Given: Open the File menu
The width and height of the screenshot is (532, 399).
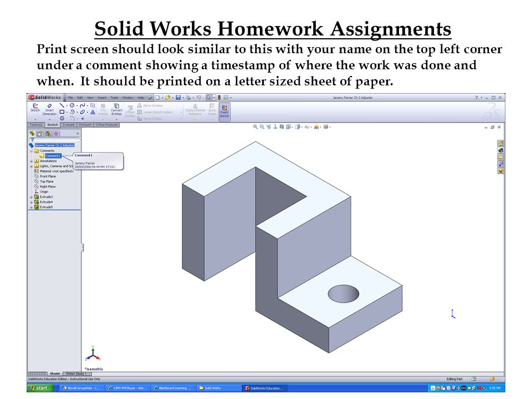Looking at the screenshot, I should click(x=70, y=98).
